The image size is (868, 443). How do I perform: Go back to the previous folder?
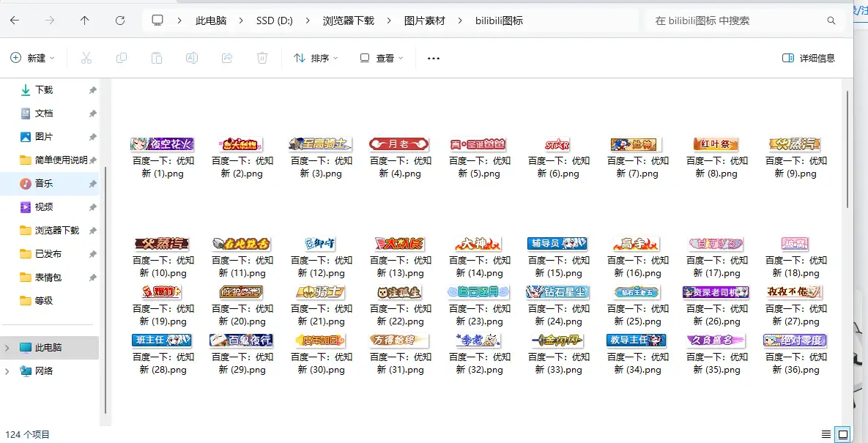pos(15,21)
